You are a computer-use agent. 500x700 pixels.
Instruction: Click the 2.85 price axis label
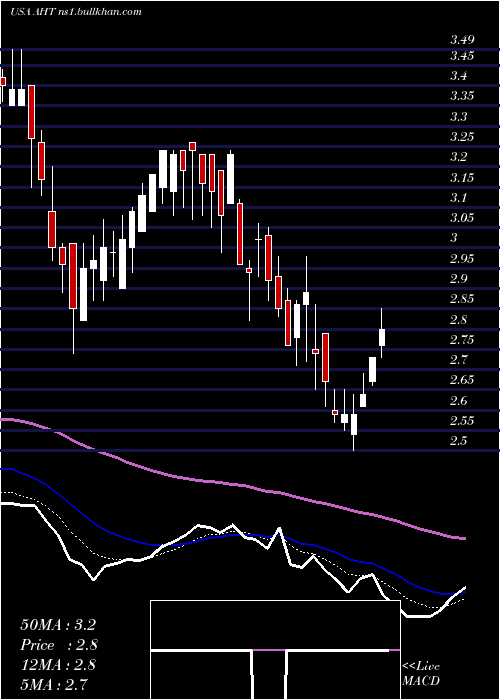462,299
